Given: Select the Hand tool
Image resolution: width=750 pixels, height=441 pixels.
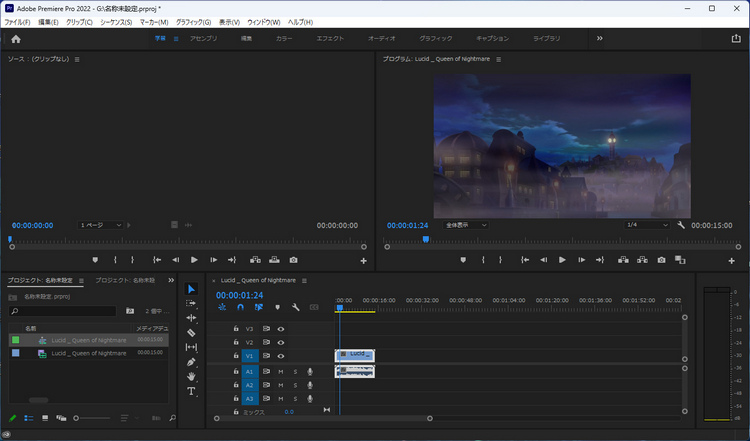Looking at the screenshot, I should [191, 376].
